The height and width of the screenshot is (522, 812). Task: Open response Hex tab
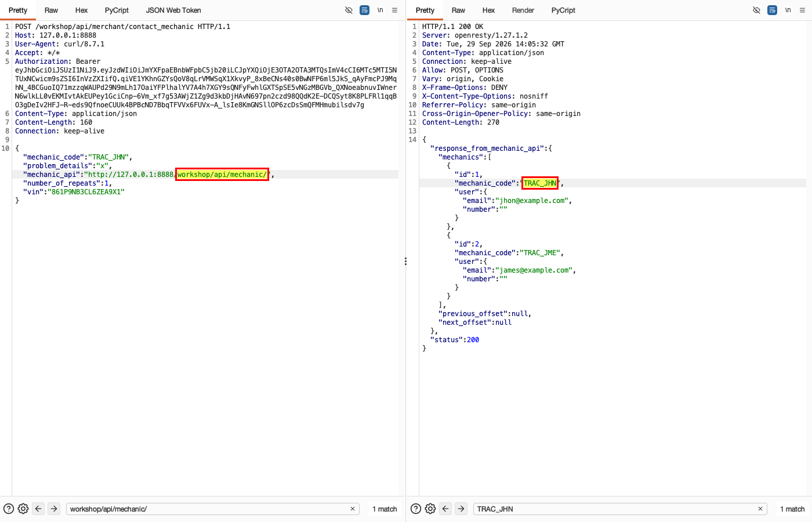coord(488,10)
